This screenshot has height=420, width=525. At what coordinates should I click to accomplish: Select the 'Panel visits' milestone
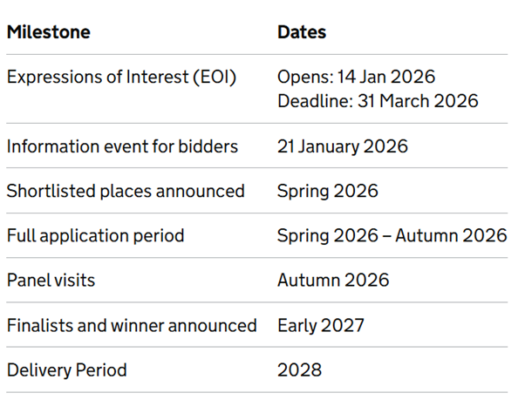[51, 280]
